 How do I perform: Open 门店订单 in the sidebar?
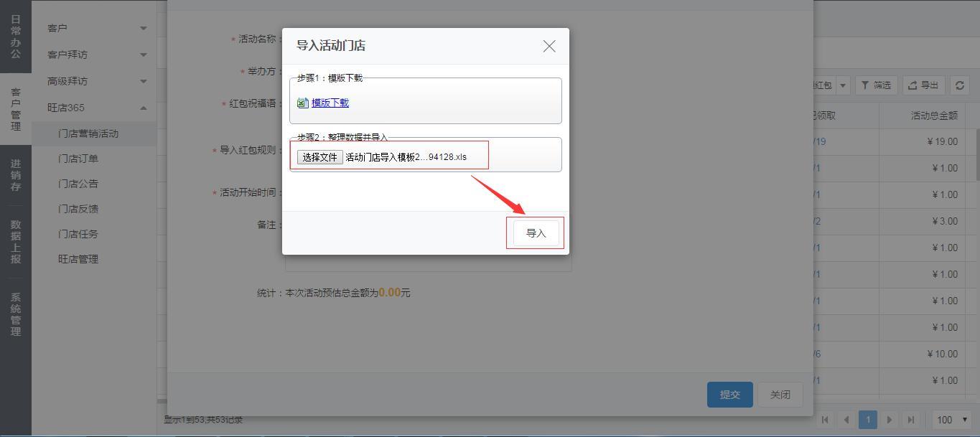tap(78, 159)
